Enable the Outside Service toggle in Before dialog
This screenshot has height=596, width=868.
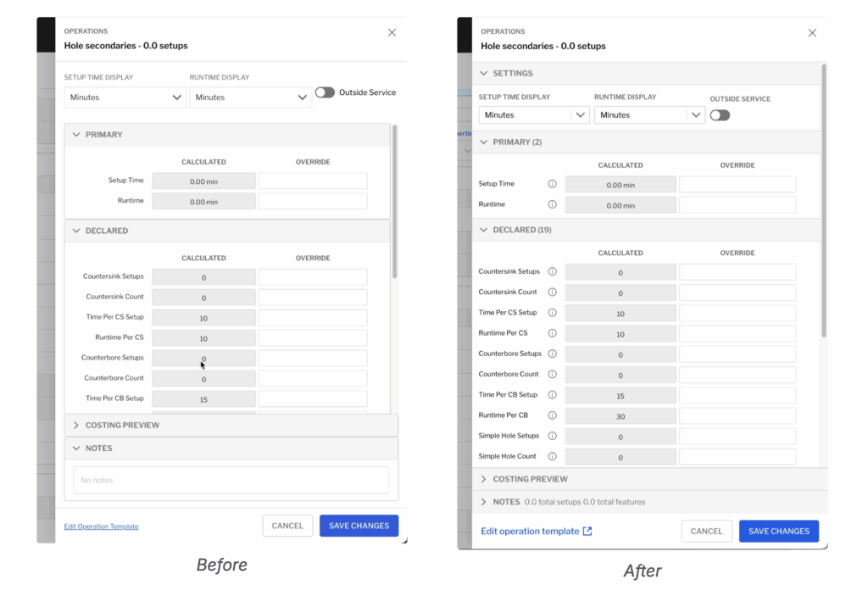tap(325, 92)
